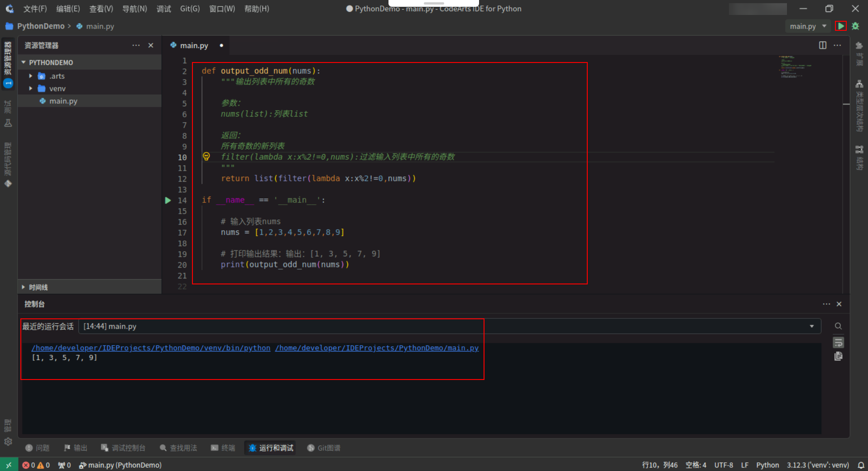The image size is (868, 471).
Task: Click the remote connection icon in status bar
Action: click(9, 465)
